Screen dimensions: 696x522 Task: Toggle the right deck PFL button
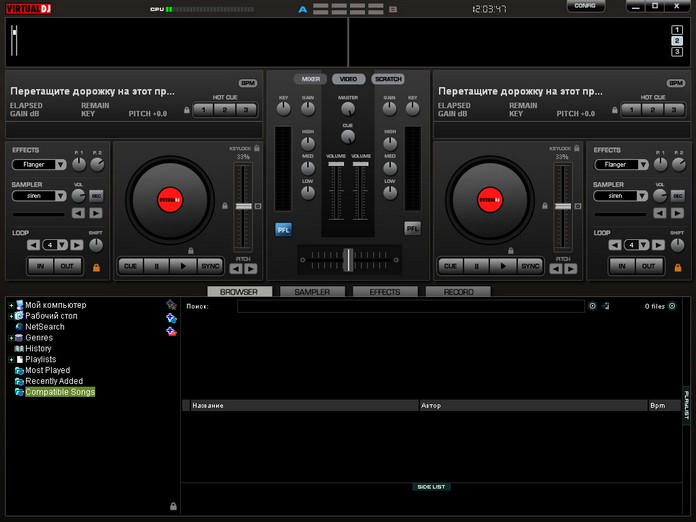coord(412,229)
